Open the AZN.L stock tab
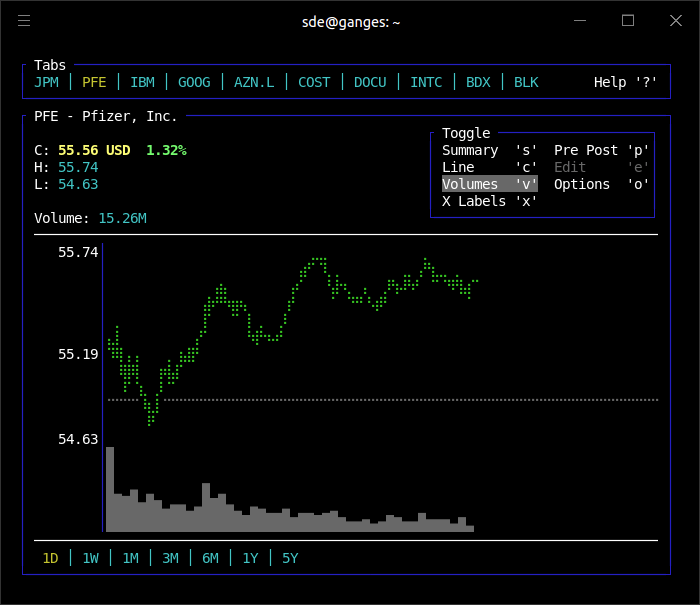This screenshot has height=605, width=700. click(x=254, y=83)
